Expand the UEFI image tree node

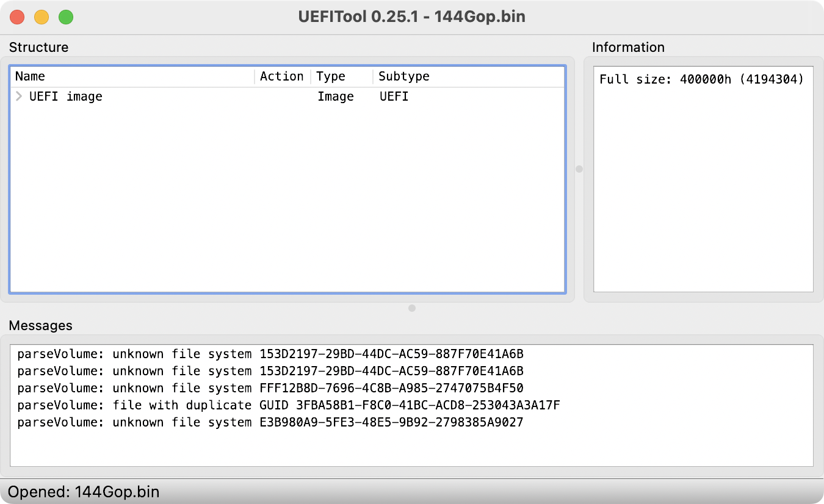[x=19, y=96]
